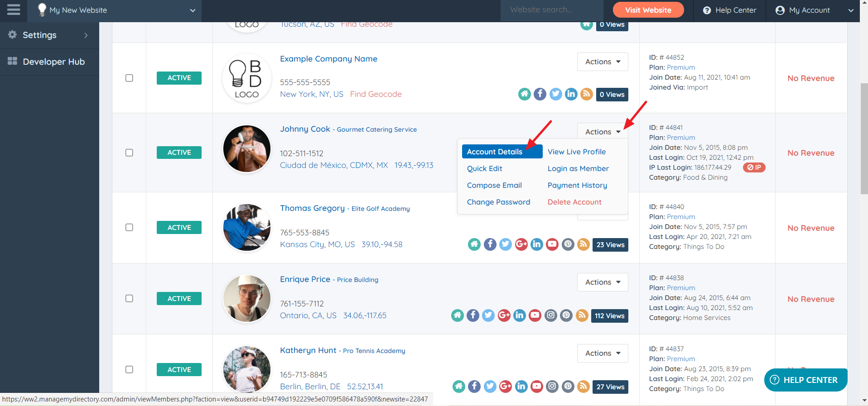Open Thomas Gregory's home website icon
The width and height of the screenshot is (868, 406).
[x=474, y=244]
